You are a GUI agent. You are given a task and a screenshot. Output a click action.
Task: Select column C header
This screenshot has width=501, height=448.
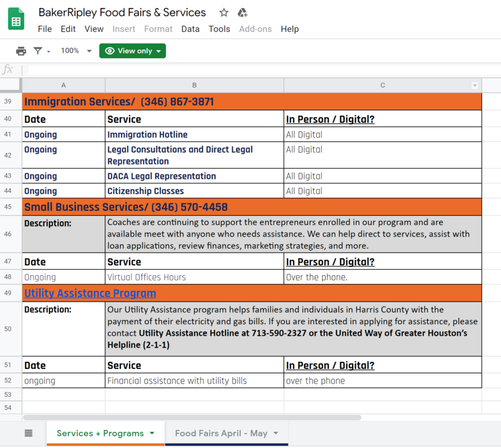383,85
